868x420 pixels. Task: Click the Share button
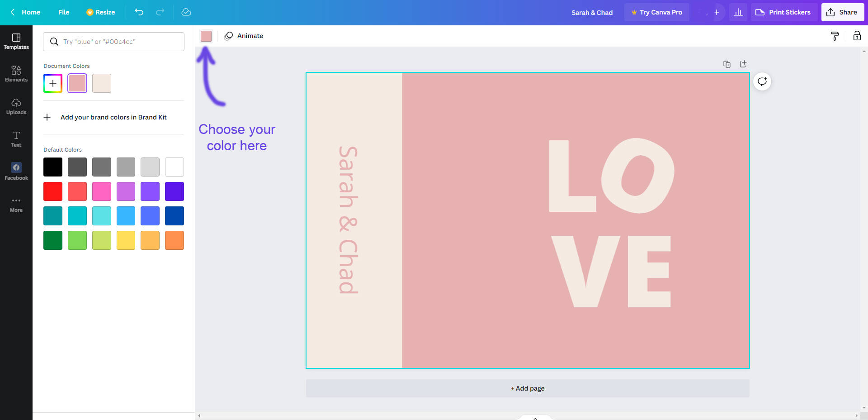tap(842, 12)
